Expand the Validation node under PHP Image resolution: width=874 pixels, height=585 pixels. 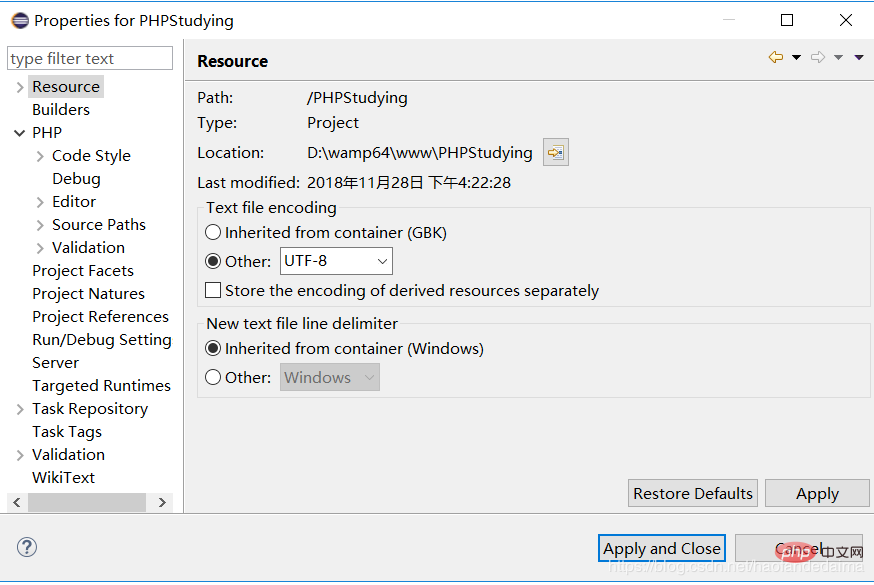(40, 248)
